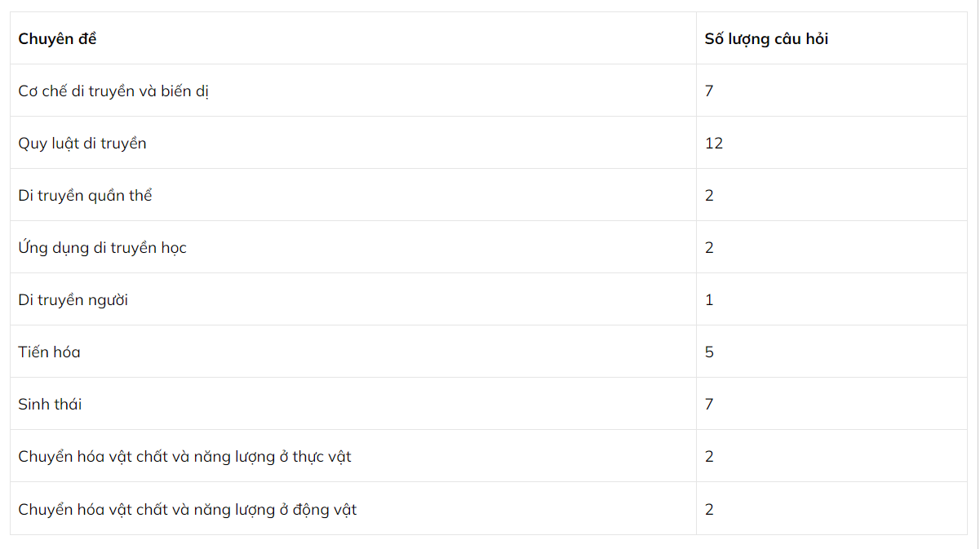980x549 pixels.
Task: Click count 2 in the thực vật row
Action: click(x=709, y=456)
